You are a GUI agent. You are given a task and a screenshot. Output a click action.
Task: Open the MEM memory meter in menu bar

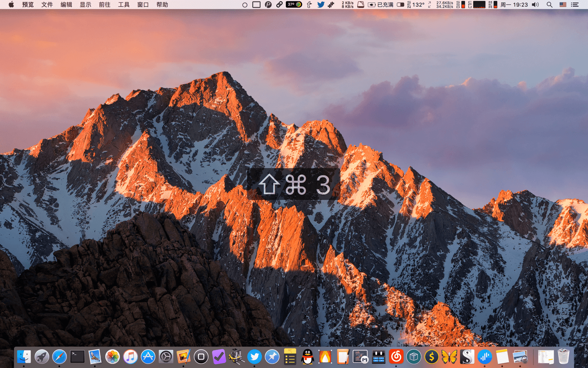[493, 4]
